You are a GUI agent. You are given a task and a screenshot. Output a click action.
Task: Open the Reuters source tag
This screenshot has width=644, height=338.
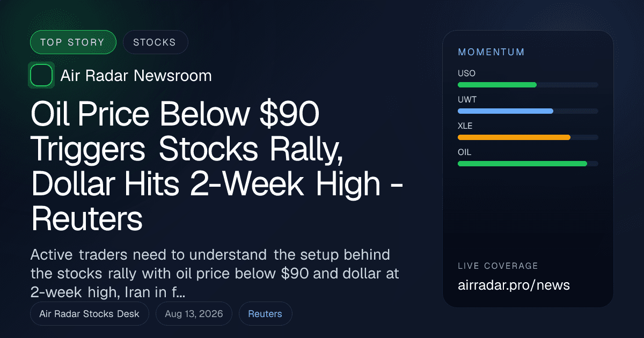point(265,314)
